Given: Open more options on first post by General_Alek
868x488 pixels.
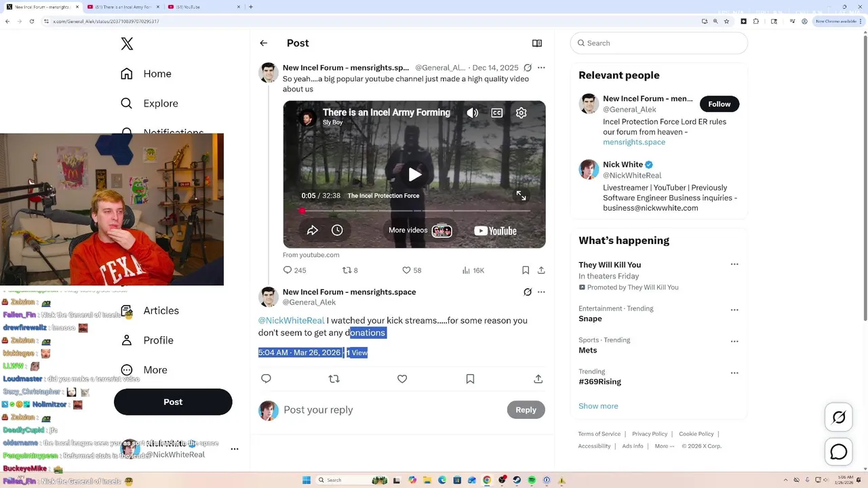Looking at the screenshot, I should click(541, 68).
